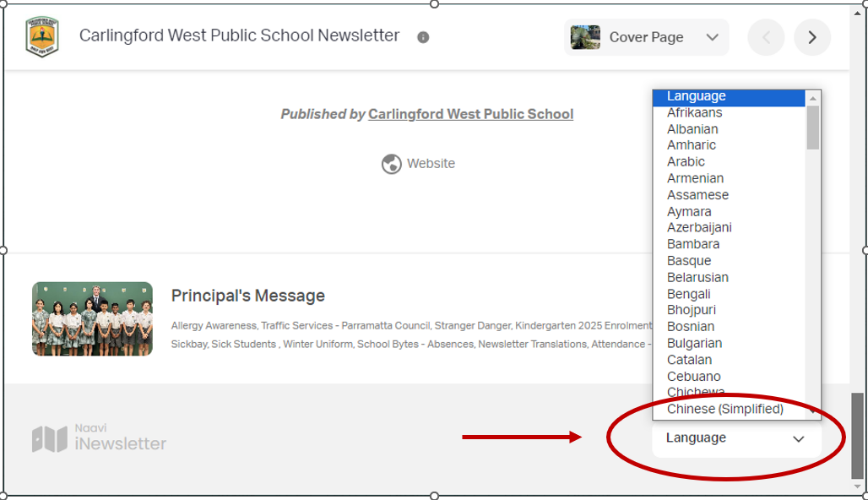The height and width of the screenshot is (500, 868).
Task: Click the page's vertical scrollbar thumb
Action: [858, 435]
